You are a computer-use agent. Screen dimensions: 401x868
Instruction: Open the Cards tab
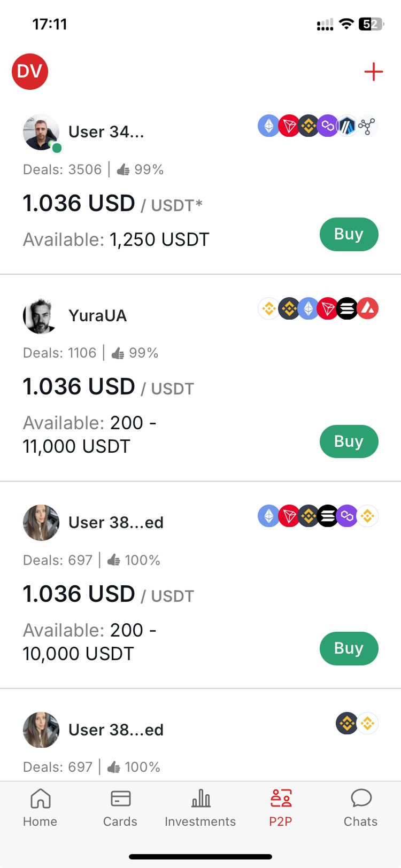click(120, 808)
